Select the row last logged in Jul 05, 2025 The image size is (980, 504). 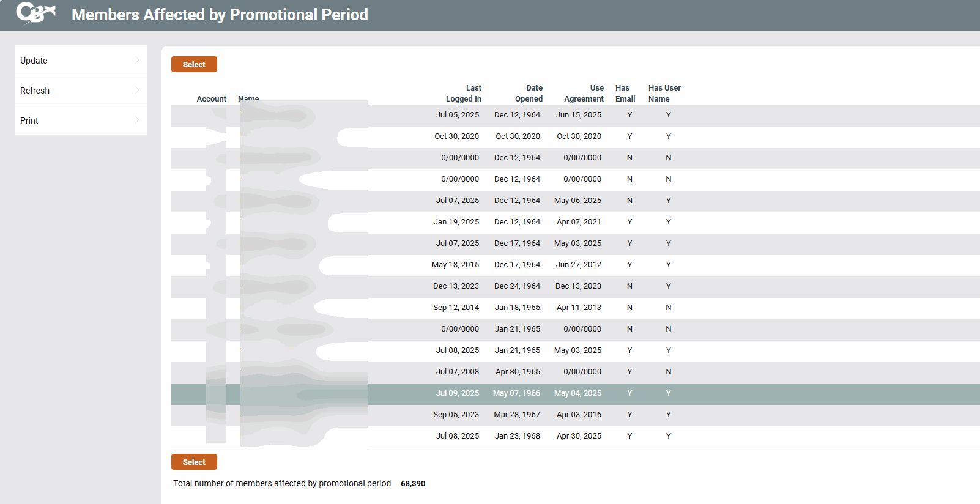click(458, 115)
